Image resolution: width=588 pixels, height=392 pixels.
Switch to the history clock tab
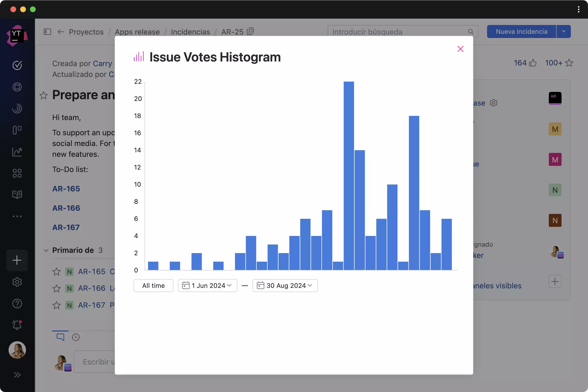pos(76,337)
